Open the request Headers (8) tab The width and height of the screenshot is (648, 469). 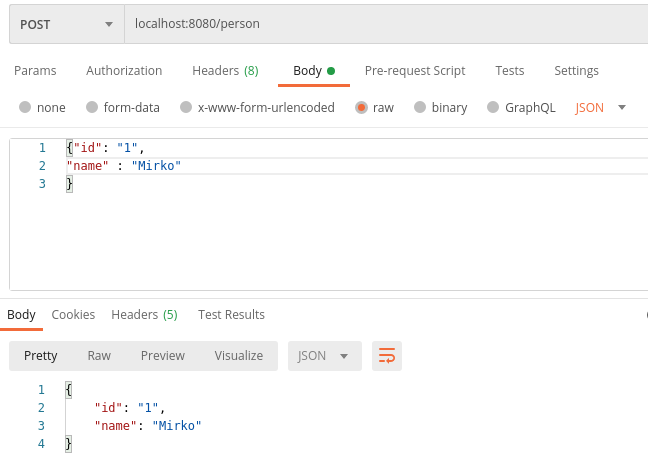(225, 71)
